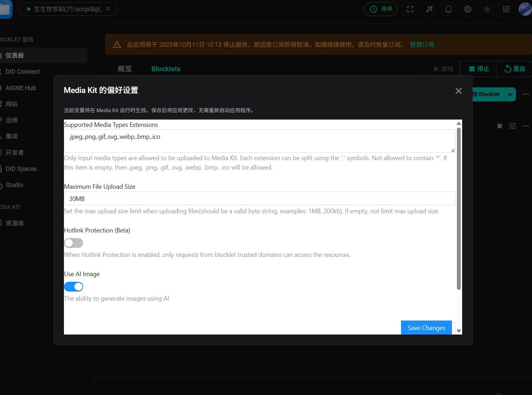Open the three-dot menu beside add Blocklet
Image resolution: width=532 pixels, height=395 pixels.
pos(526,94)
